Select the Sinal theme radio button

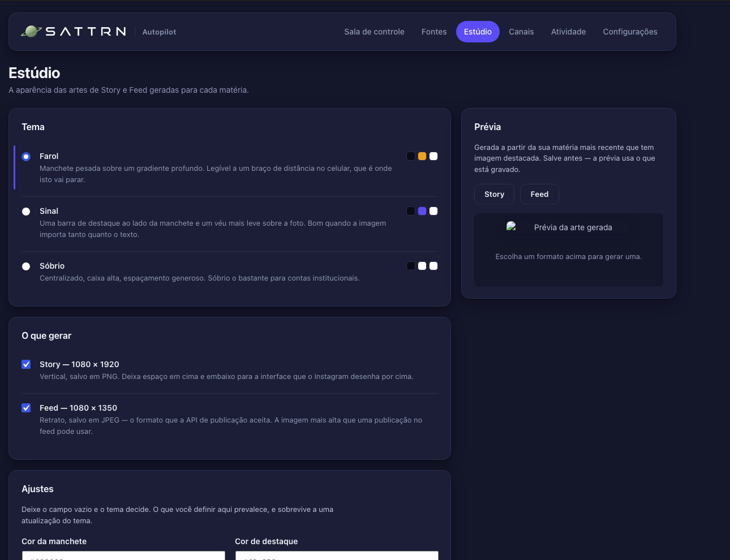[x=26, y=212]
